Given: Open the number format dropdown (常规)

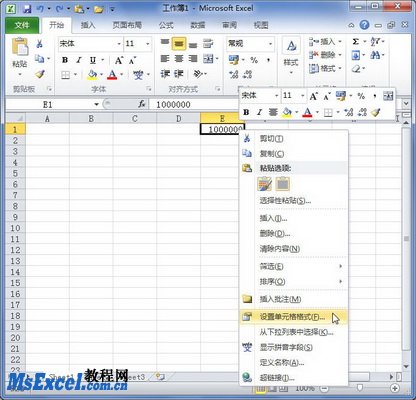Looking at the screenshot, I should tap(270, 44).
